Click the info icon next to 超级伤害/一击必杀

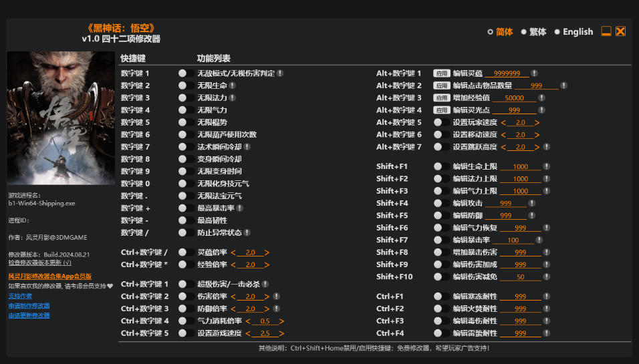point(265,284)
